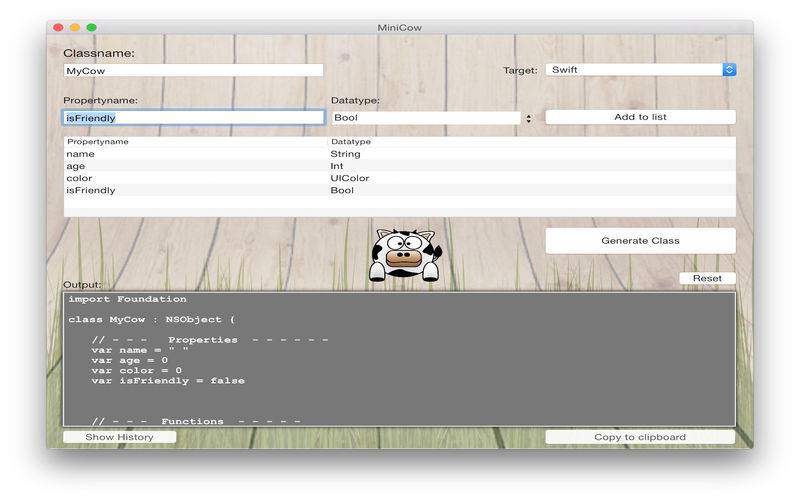The width and height of the screenshot is (800, 500).
Task: Click the Propertyname field with isFriendly
Action: (193, 118)
